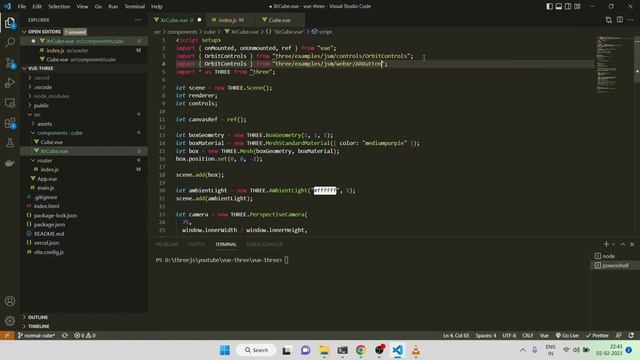Change Spaces: 4 indentation setting
The image size is (640, 360).
[486, 336]
